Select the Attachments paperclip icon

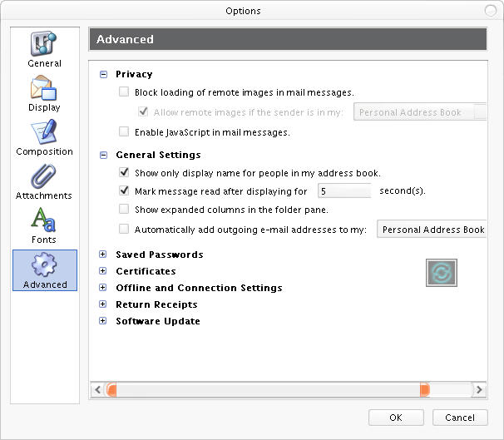pyautogui.click(x=44, y=177)
